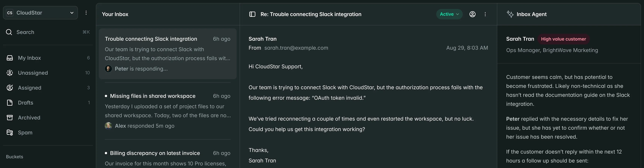This screenshot has height=168, width=644.
Task: Open the Unassigned conversations list
Action: pyautogui.click(x=33, y=73)
